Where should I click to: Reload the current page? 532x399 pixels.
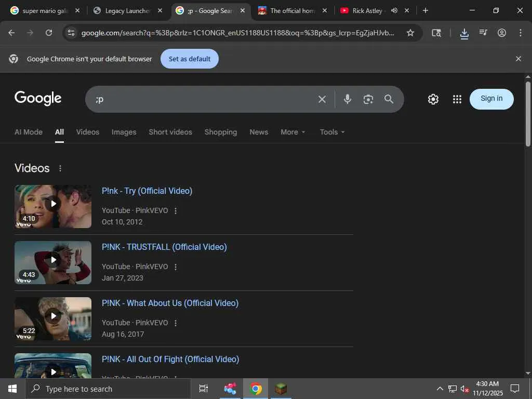coord(49,33)
